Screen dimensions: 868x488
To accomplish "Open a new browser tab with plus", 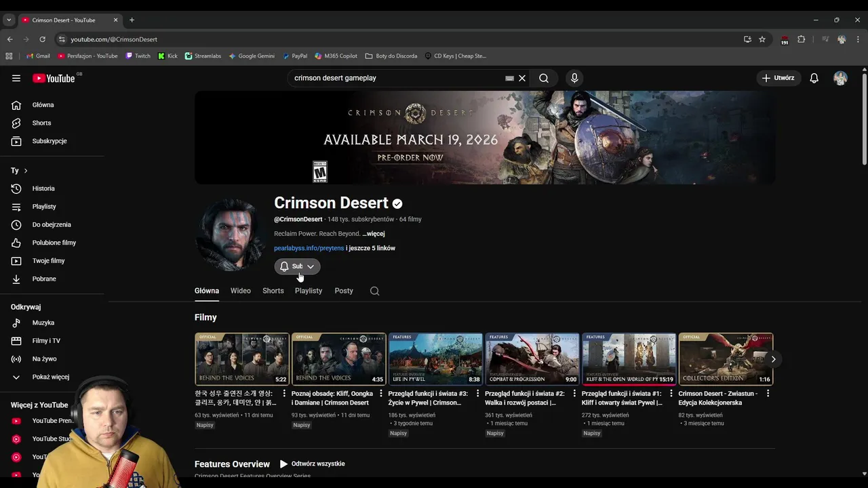I will 132,20.
